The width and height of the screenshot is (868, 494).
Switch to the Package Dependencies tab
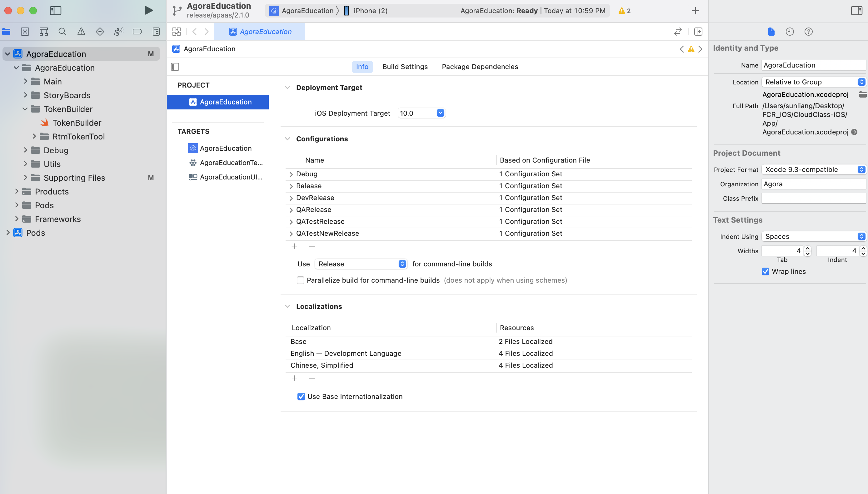480,67
